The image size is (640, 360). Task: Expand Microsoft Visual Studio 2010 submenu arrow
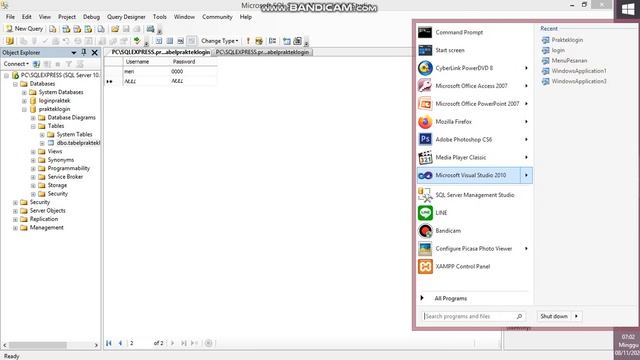(526, 175)
